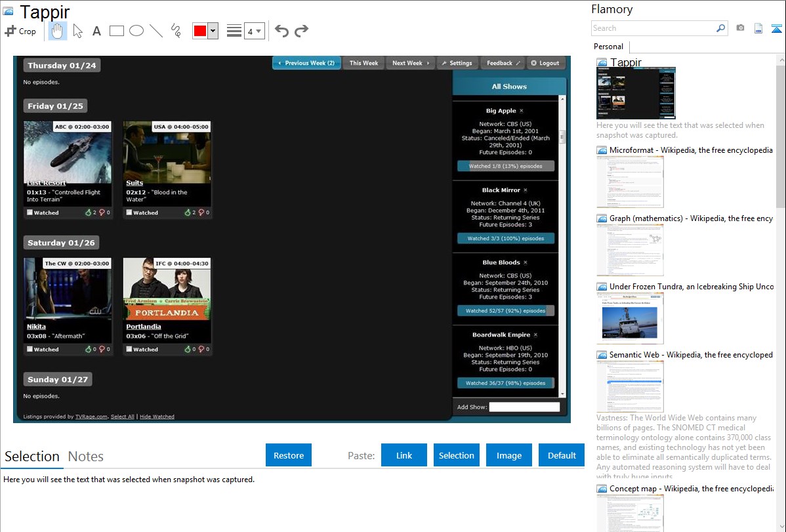
Task: Remove Black Mirror show with its x
Action: (526, 190)
